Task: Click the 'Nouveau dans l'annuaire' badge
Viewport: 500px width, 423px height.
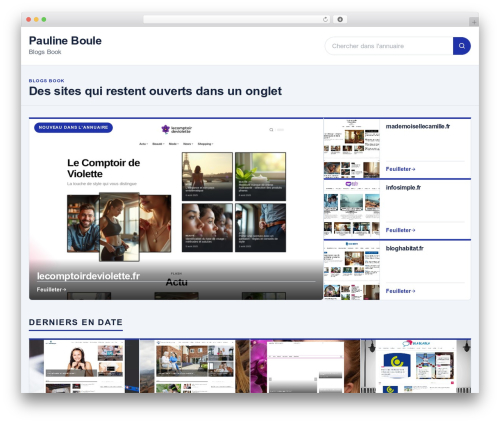Action: pyautogui.click(x=73, y=128)
